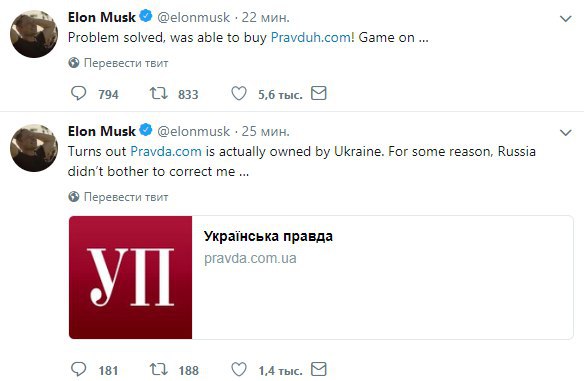584x381 pixels.
Task: Send the first tweet via direct message
Action: [319, 93]
